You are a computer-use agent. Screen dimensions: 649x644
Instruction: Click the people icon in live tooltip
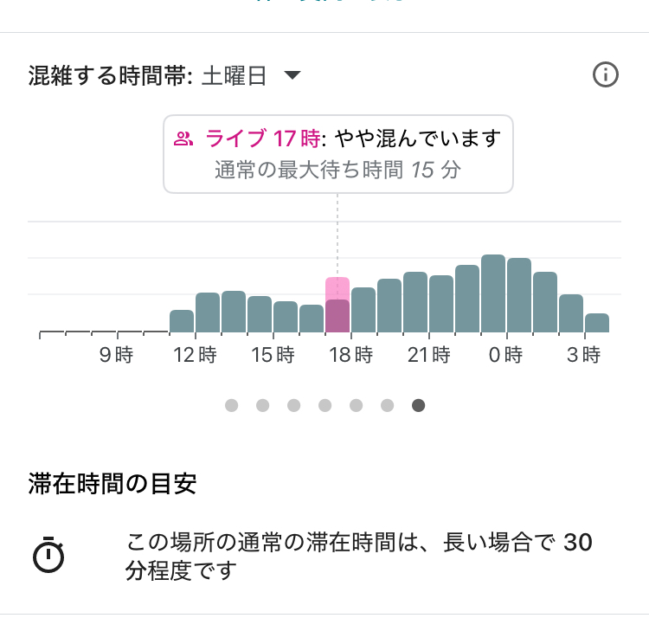[183, 138]
